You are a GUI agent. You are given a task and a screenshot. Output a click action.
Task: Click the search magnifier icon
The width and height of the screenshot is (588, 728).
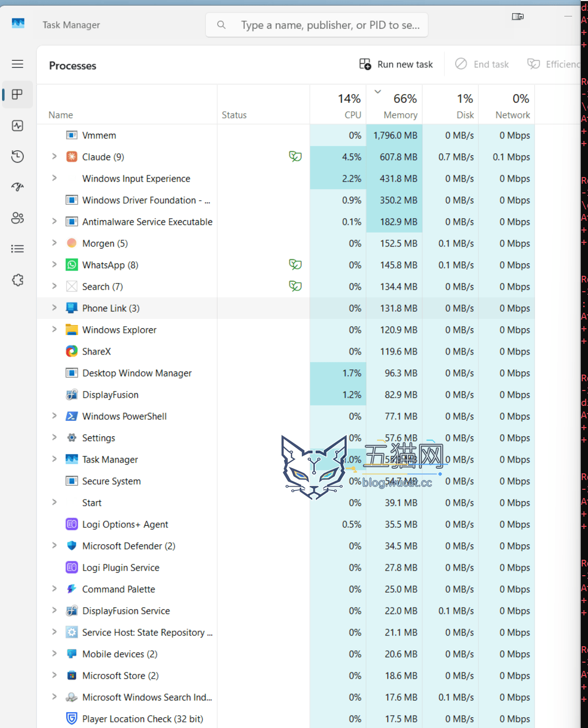(221, 25)
